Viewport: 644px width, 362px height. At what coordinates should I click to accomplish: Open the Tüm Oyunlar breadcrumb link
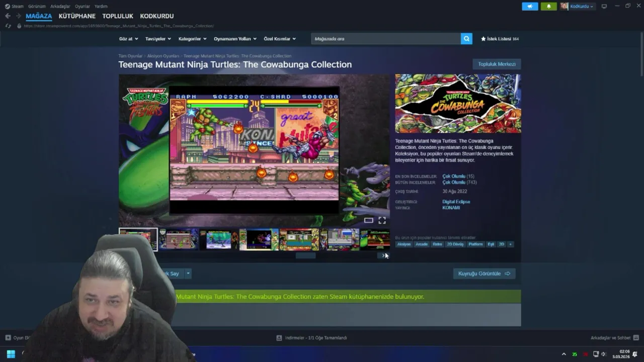pos(130,56)
